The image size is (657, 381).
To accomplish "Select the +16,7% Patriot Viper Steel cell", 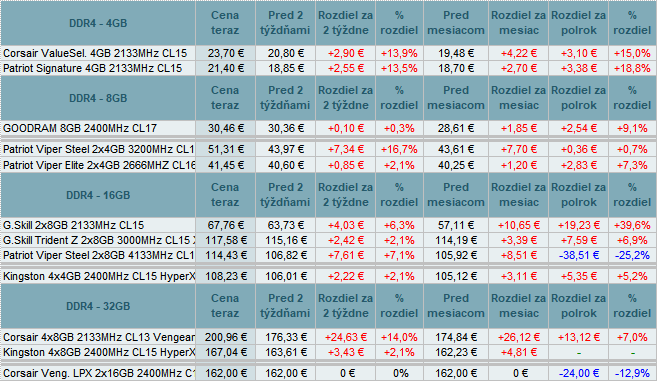I will click(399, 150).
